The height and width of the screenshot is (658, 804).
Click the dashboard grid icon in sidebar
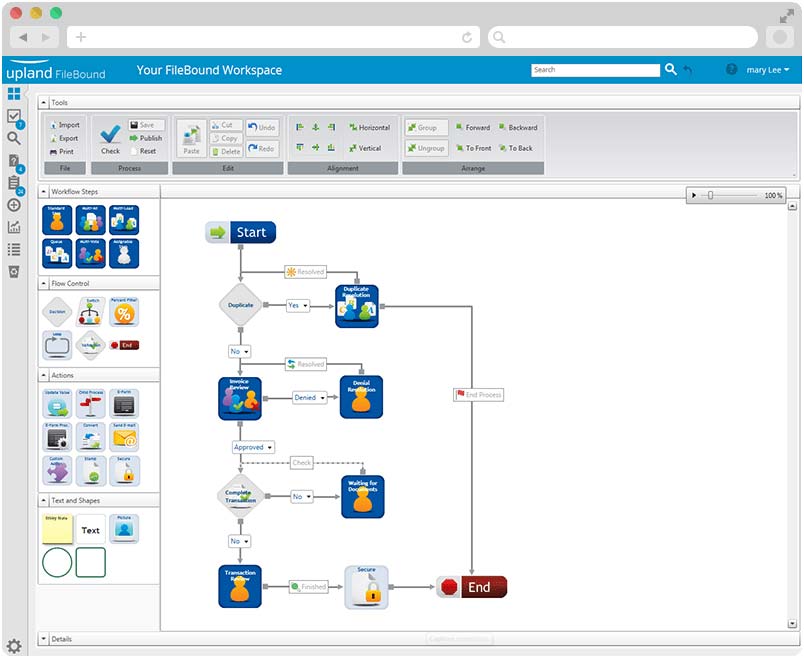click(x=14, y=94)
